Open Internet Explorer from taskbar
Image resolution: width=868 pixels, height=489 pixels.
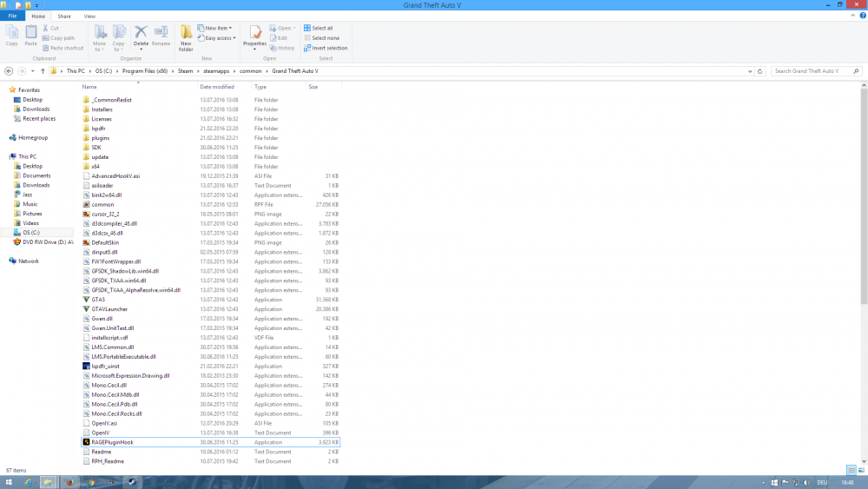(29, 482)
